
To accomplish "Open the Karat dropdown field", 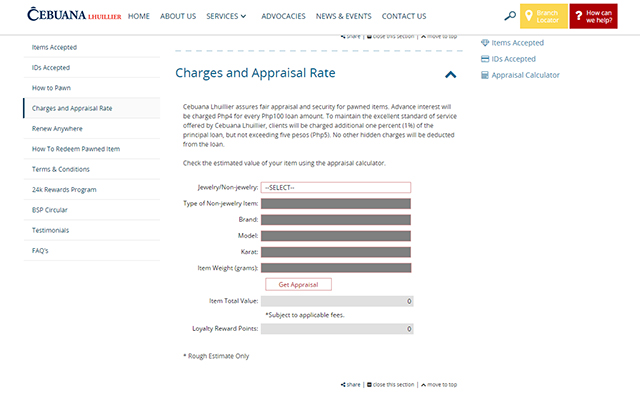I will click(x=336, y=252).
